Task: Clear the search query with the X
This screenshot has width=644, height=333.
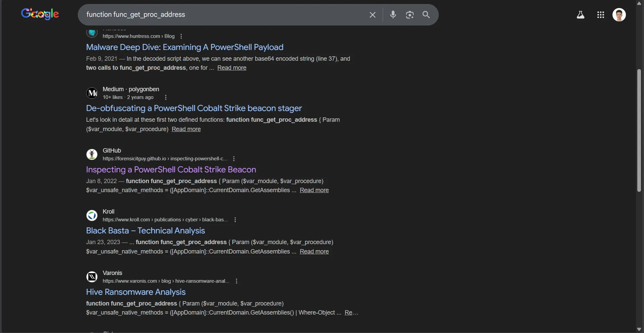Action: click(373, 15)
